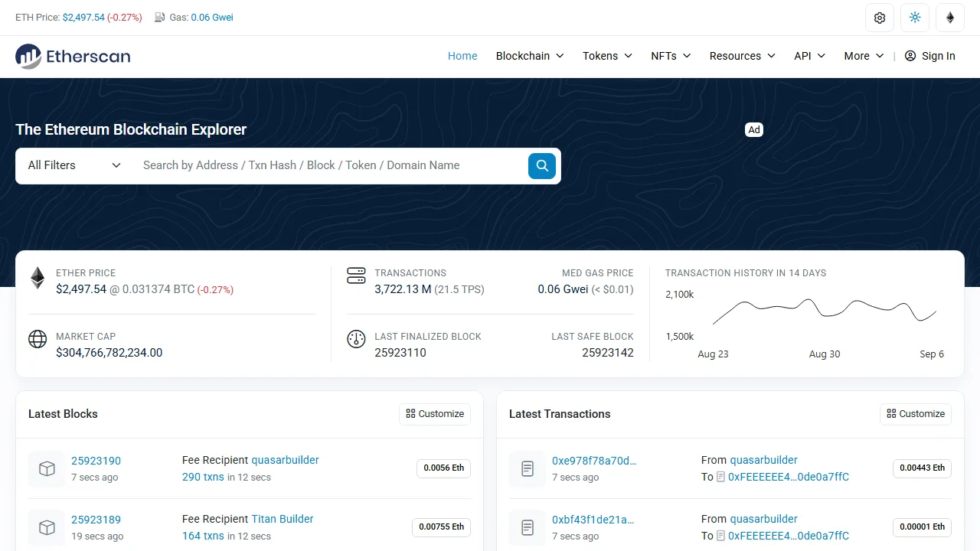Focus the address search input field
Screen dimensions: 980x551
pyautogui.click(x=329, y=165)
